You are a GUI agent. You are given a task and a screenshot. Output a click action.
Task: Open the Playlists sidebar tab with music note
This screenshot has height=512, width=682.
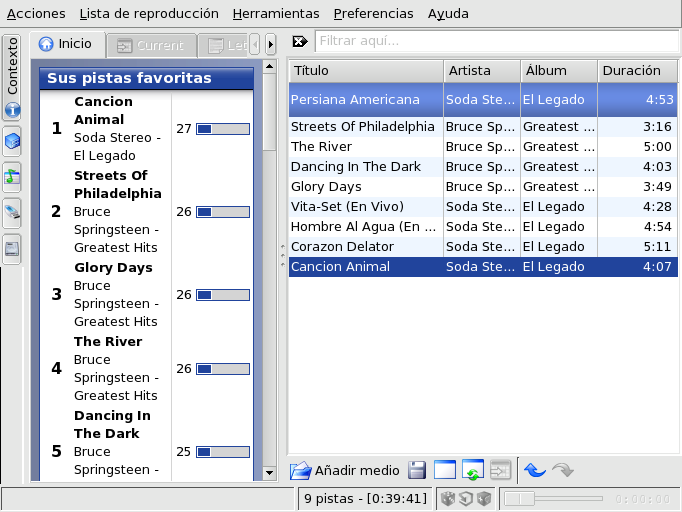(x=12, y=177)
